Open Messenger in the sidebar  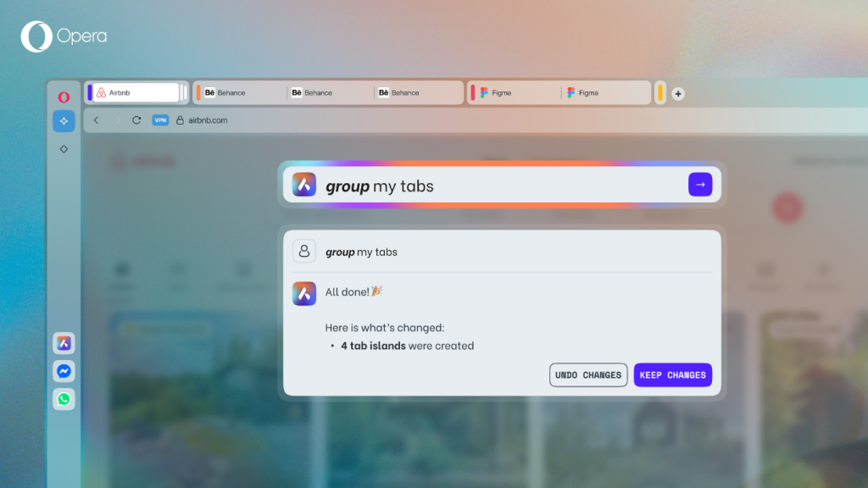(64, 371)
